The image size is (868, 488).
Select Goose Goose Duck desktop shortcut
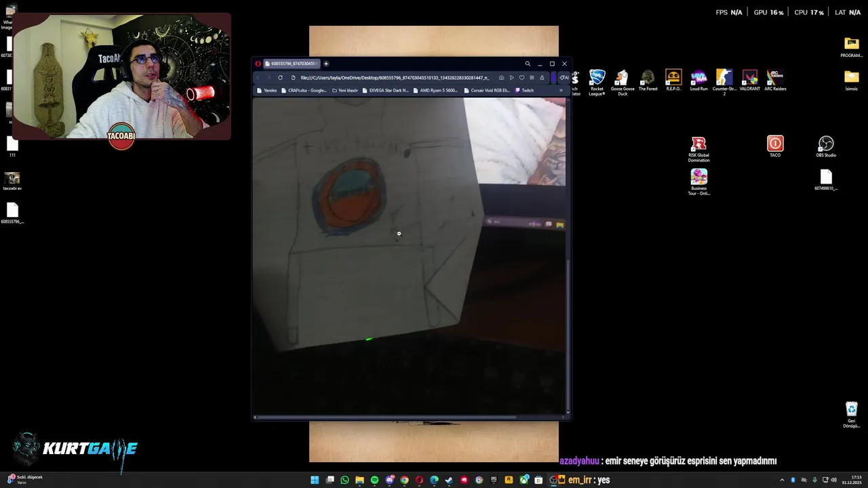(x=623, y=83)
